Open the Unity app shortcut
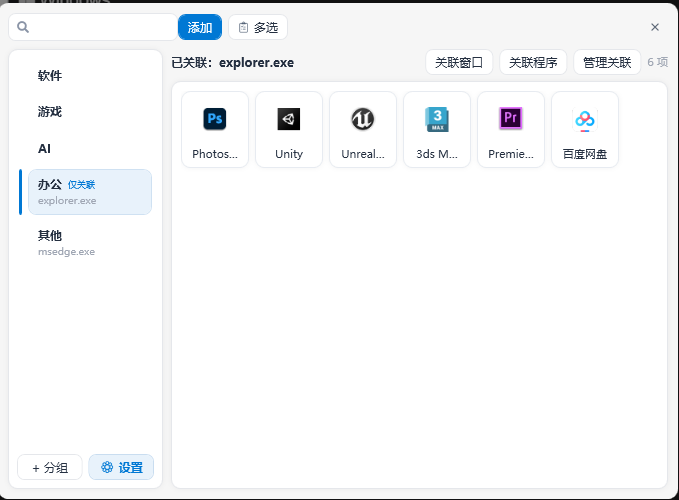679x500 pixels. pyautogui.click(x=289, y=130)
